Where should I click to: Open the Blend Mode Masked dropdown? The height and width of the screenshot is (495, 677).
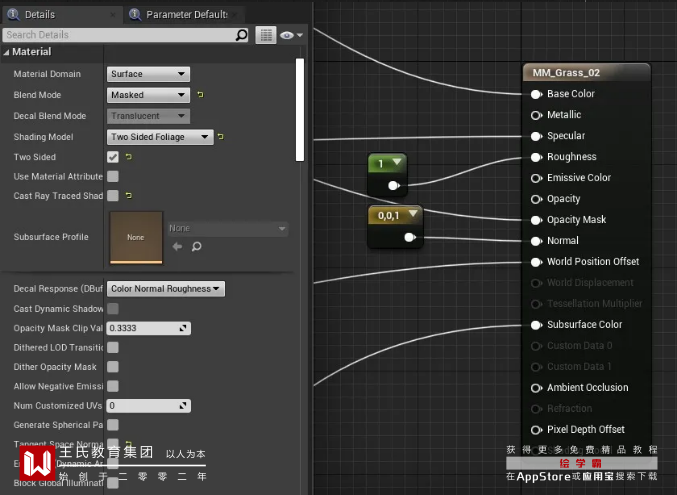148,95
